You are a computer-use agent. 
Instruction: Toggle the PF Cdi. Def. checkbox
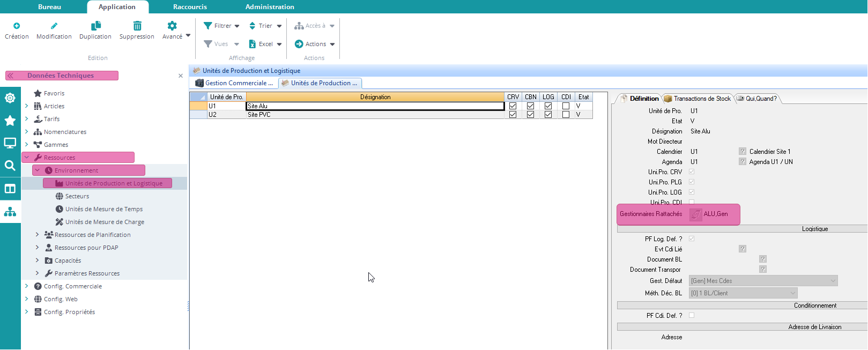pos(692,316)
